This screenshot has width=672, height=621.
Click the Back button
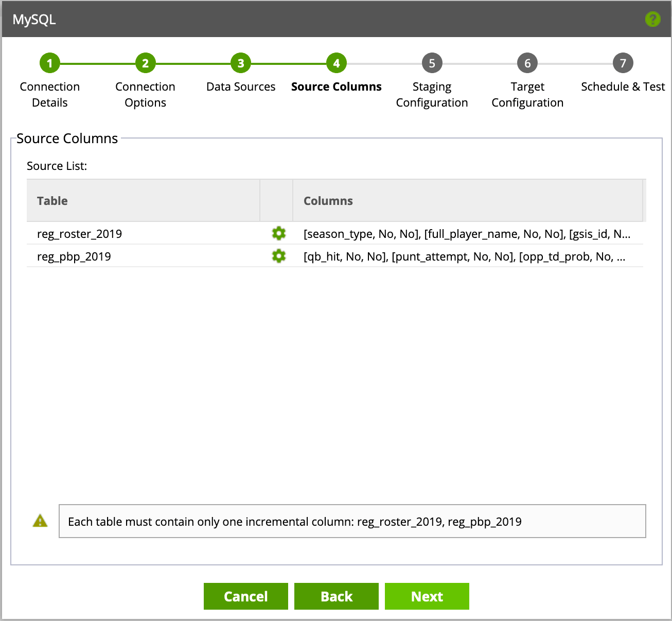pos(337,596)
